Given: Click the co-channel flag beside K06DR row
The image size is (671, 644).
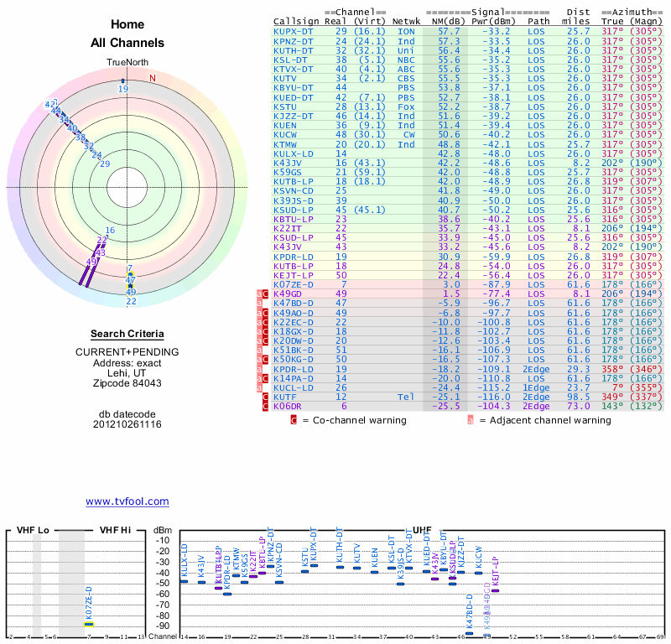Looking at the screenshot, I should (x=265, y=407).
